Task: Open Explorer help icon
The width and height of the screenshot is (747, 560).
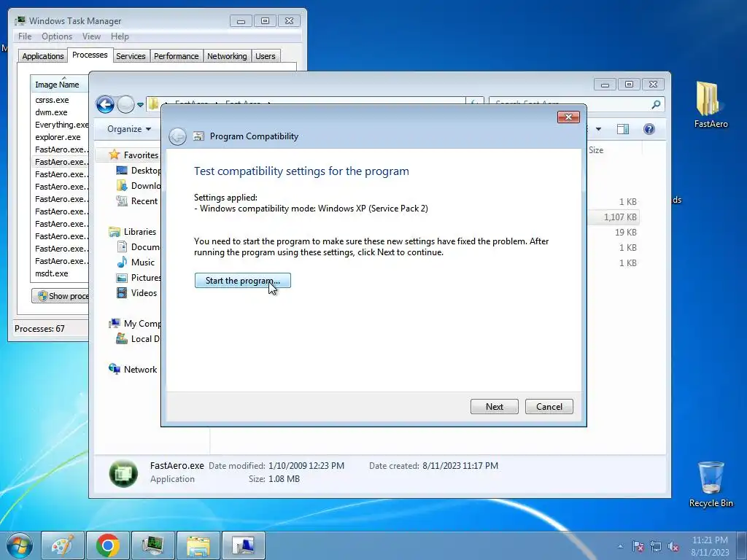Action: point(649,129)
